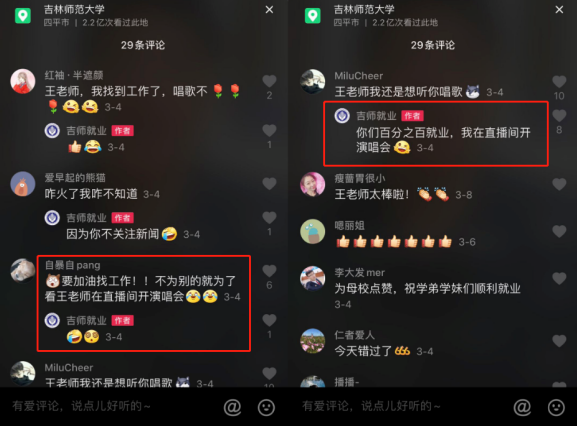Click the right comment input field

point(401,406)
